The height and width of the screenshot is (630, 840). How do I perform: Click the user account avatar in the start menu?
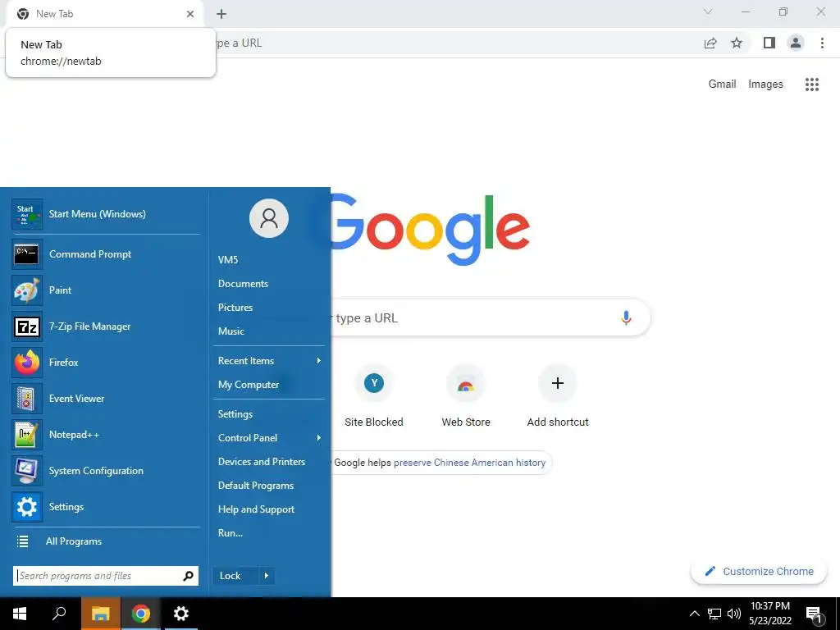tap(269, 218)
